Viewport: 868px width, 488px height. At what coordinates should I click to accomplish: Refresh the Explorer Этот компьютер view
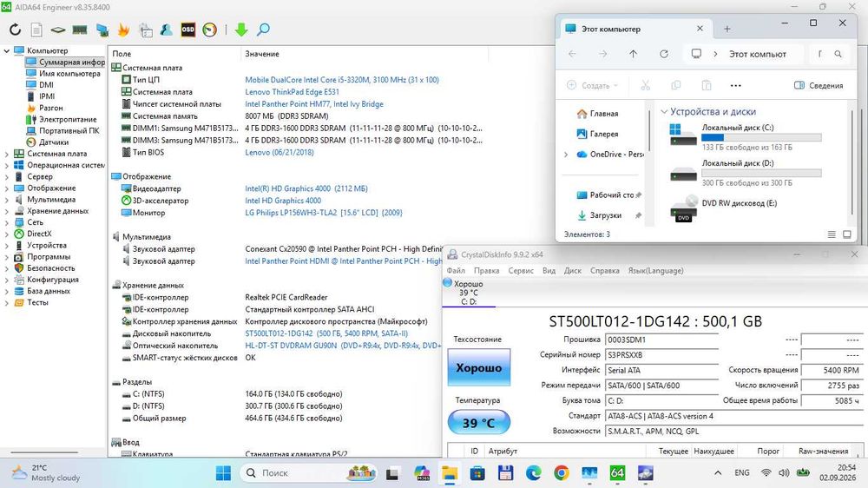(x=664, y=54)
